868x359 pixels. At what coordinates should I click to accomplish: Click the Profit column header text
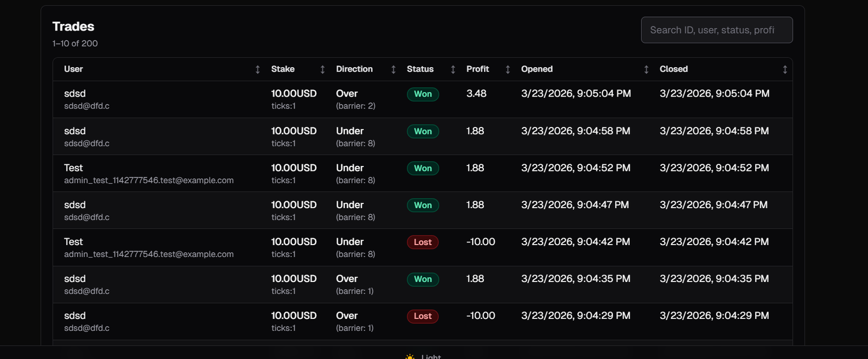click(477, 69)
